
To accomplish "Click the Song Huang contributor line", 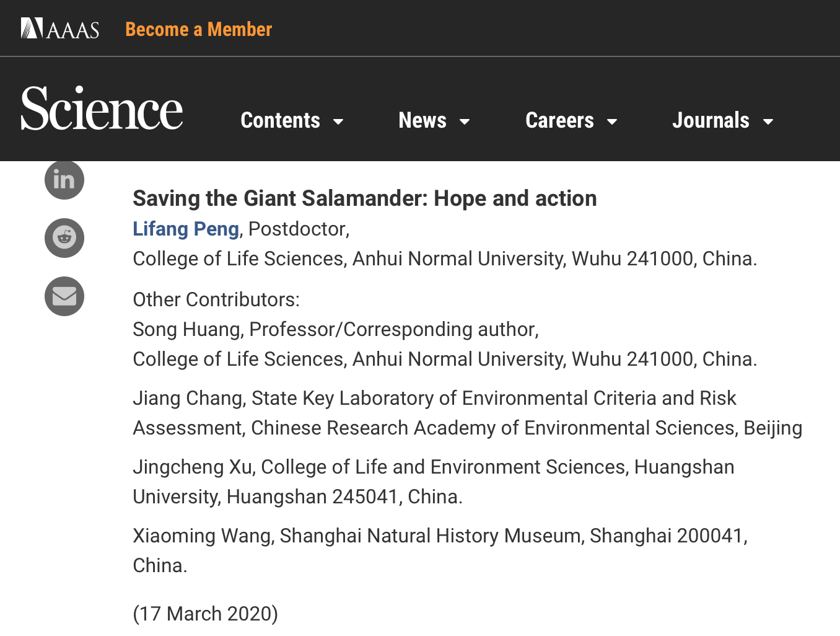I will coord(335,329).
